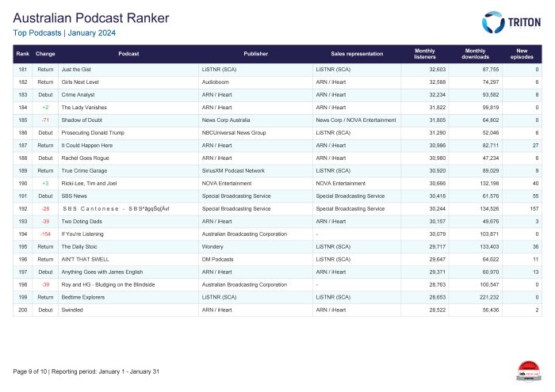The width and height of the screenshot is (555, 392).
Task: Click the Australian Podcast Ranker title
Action: coord(91,18)
